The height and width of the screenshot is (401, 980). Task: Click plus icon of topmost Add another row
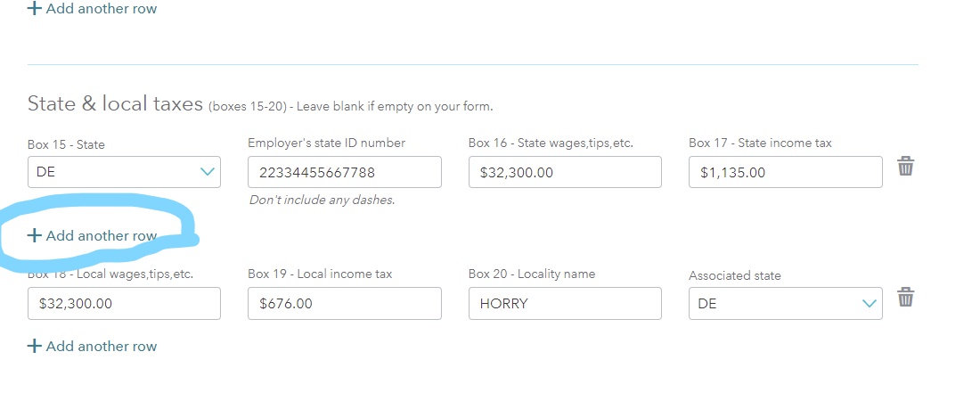pyautogui.click(x=35, y=8)
